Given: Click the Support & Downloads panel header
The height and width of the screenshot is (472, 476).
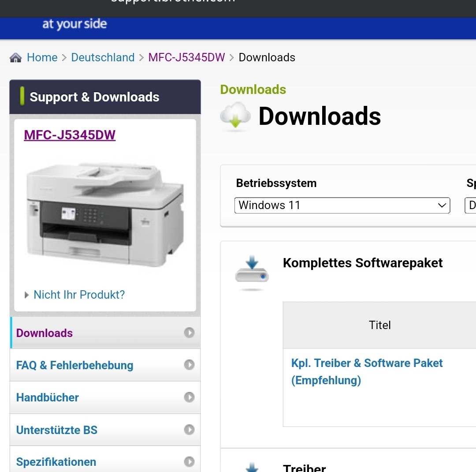Looking at the screenshot, I should pyautogui.click(x=105, y=97).
